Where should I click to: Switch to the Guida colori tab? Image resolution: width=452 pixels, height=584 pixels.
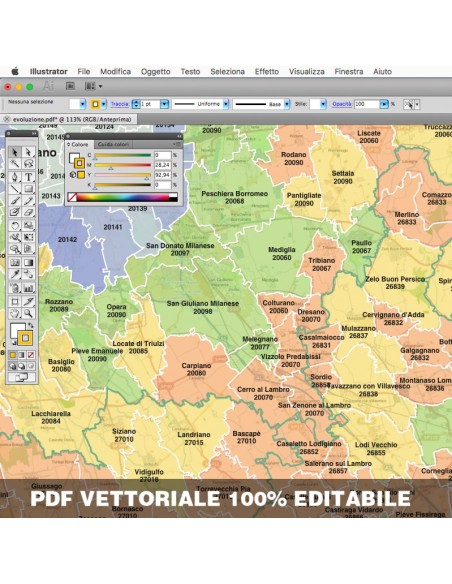tap(113, 145)
